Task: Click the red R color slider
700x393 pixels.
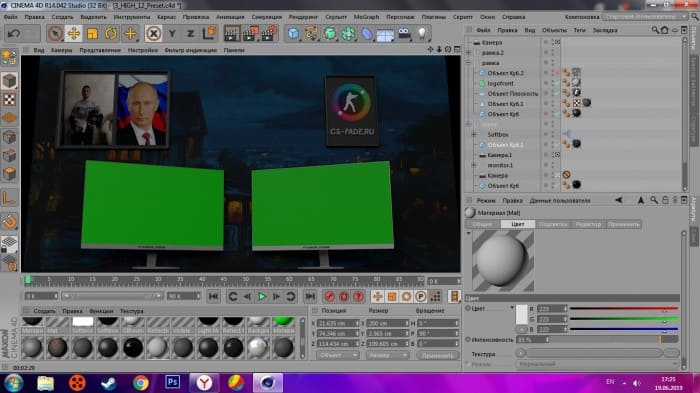Action: point(624,309)
